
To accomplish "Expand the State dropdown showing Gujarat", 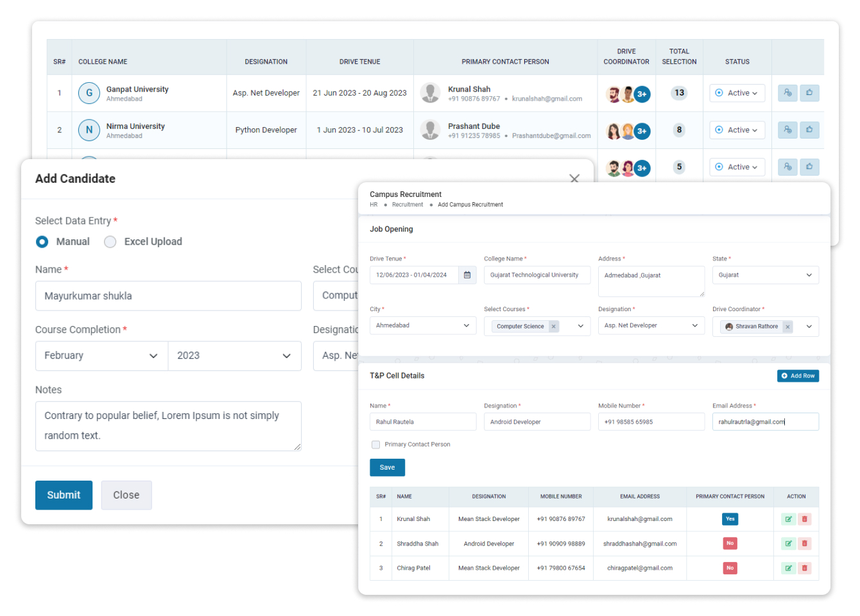I will click(765, 275).
